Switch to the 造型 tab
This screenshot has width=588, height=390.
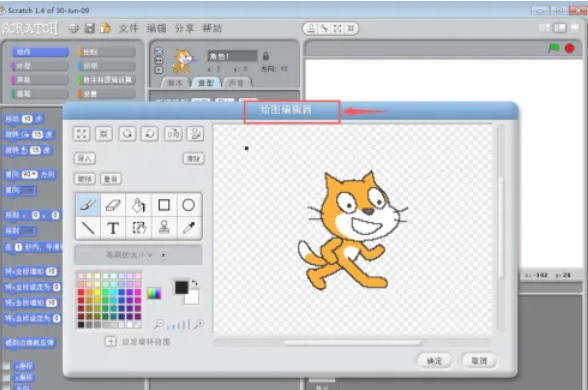[x=206, y=83]
